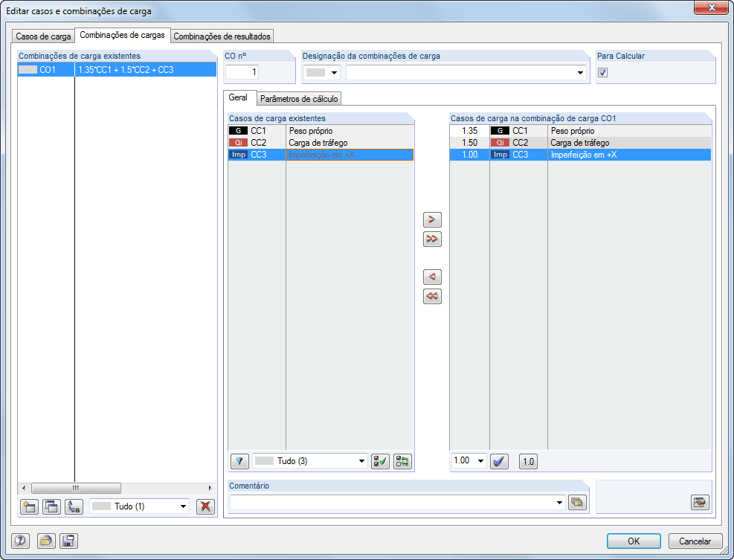Click horizontal scrollbar thumb in combinations list

tap(76, 488)
